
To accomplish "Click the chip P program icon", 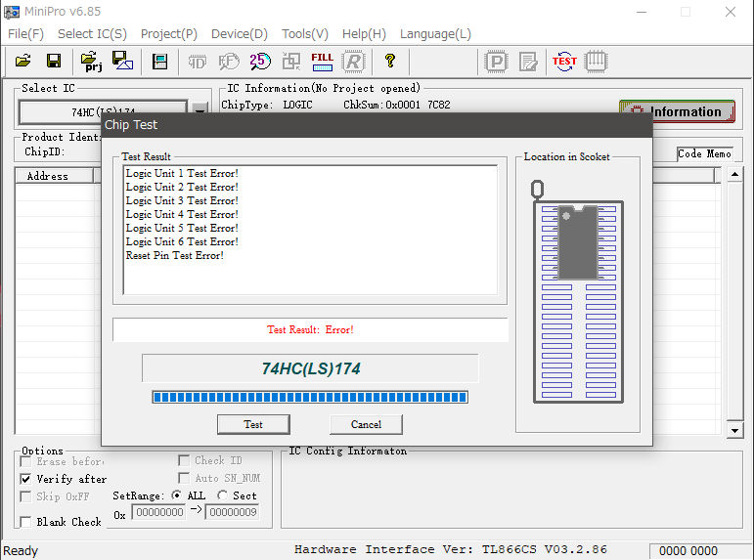I will [497, 61].
